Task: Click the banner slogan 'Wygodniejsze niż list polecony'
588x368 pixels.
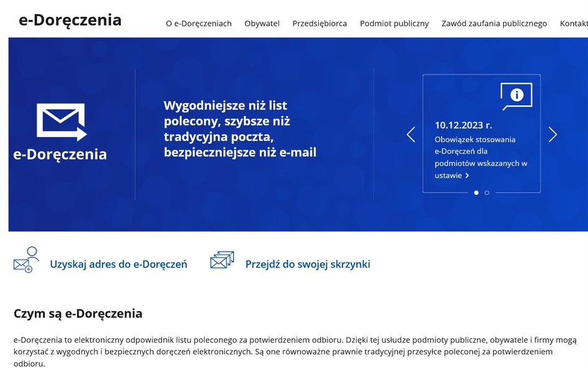Action: tap(240, 128)
